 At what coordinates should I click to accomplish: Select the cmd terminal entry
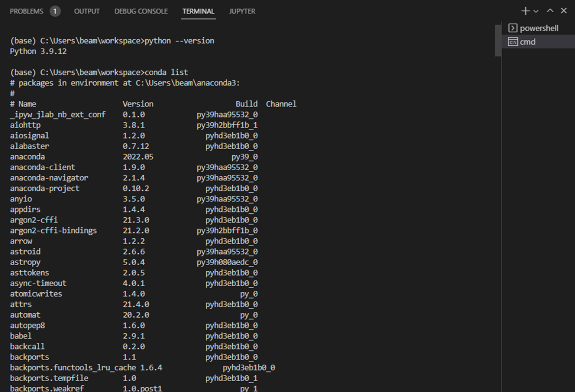tap(538, 42)
